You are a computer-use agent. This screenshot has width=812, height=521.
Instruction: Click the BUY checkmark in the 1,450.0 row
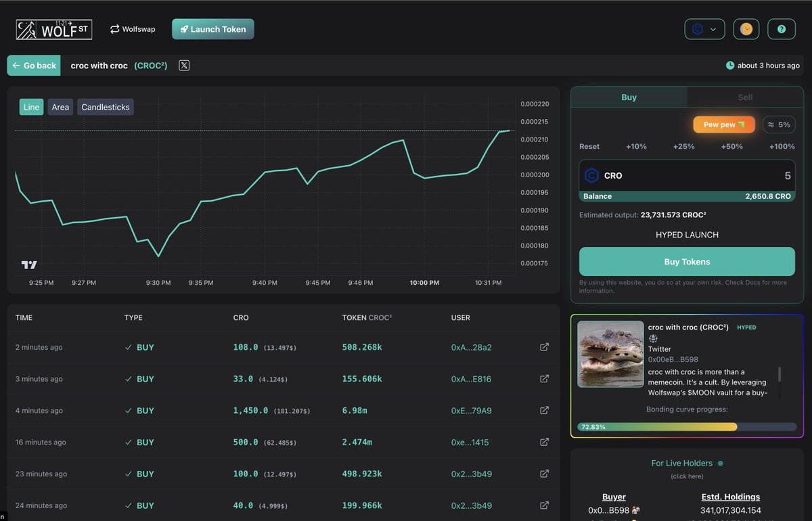(129, 411)
